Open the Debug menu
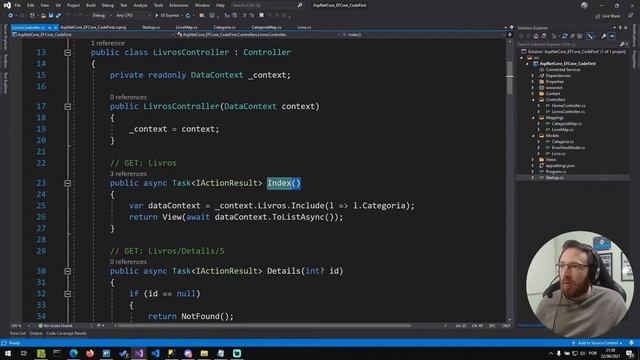The image size is (640, 360). 108,5
